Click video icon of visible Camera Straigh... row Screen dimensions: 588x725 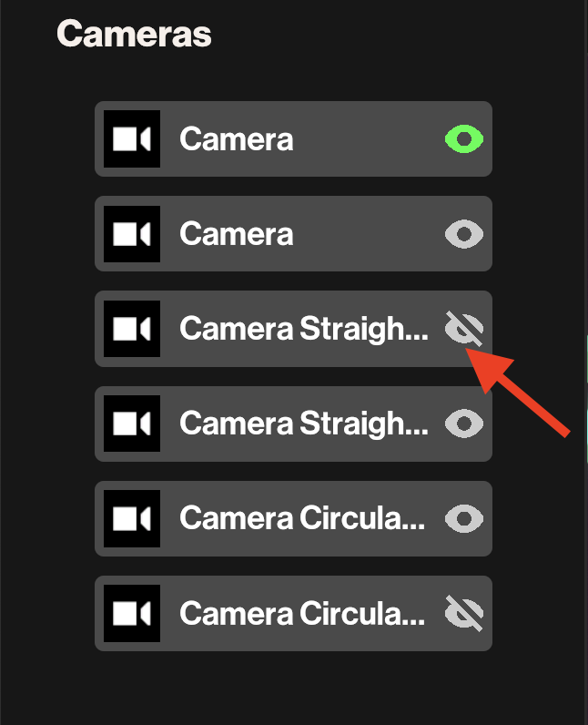coord(132,424)
